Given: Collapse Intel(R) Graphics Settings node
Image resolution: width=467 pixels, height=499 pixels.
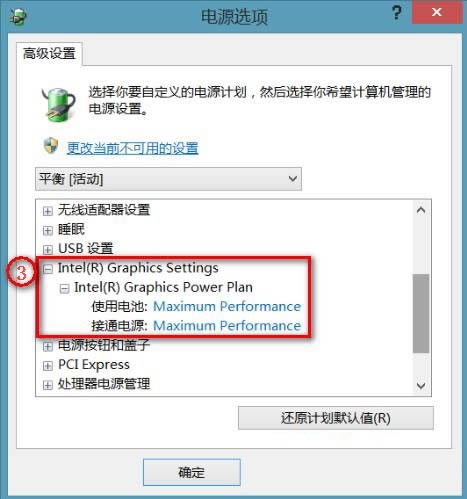Looking at the screenshot, I should click(x=48, y=269).
